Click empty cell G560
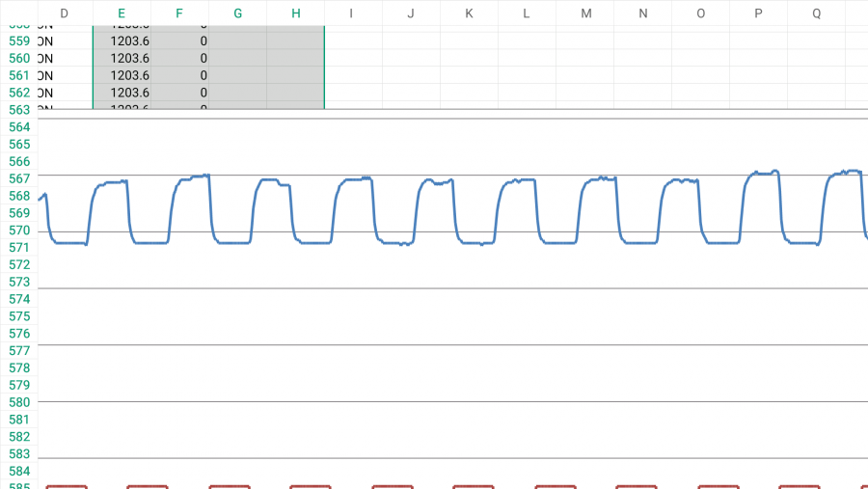The height and width of the screenshot is (489, 868). point(237,58)
